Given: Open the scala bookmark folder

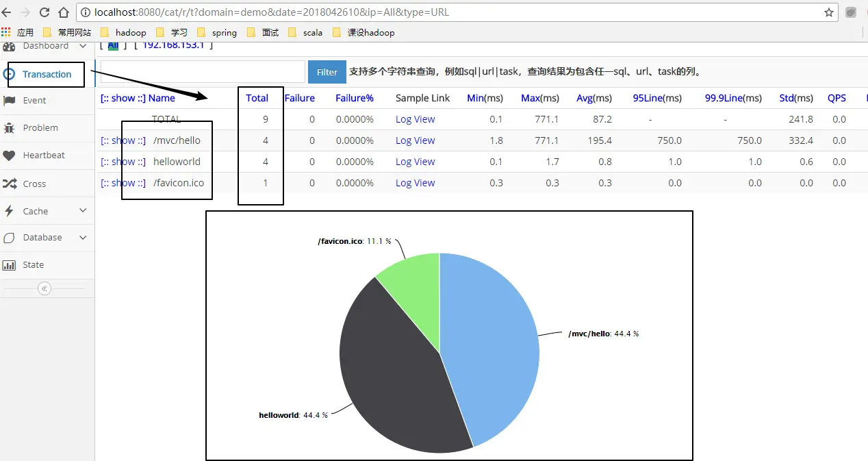Looking at the screenshot, I should [x=305, y=32].
